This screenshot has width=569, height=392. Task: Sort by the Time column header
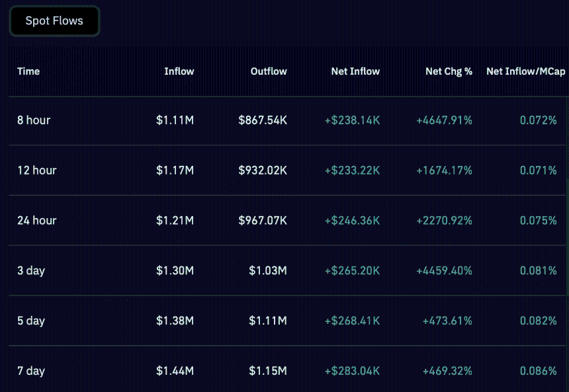[x=28, y=71]
